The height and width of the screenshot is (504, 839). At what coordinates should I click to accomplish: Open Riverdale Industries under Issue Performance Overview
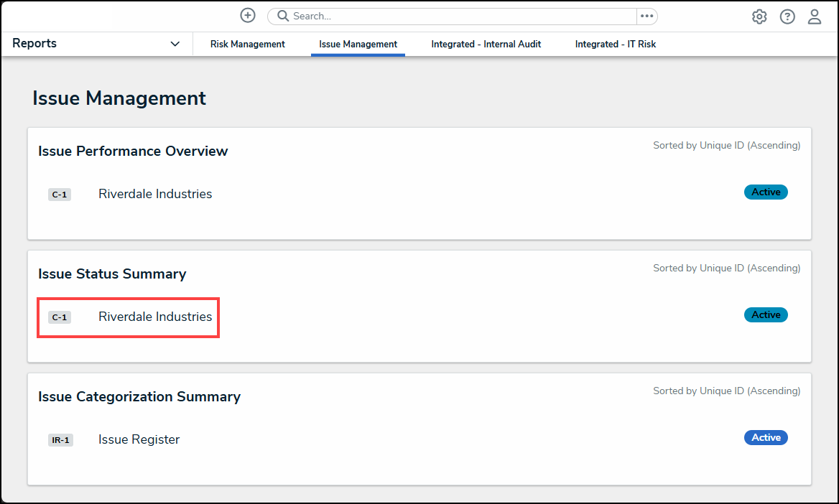[x=154, y=194]
